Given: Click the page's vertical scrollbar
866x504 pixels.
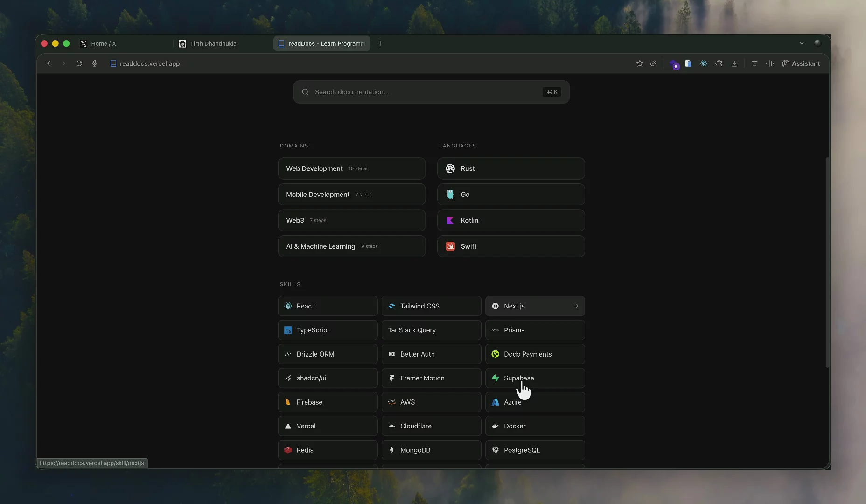Looking at the screenshot, I should pos(827,261).
